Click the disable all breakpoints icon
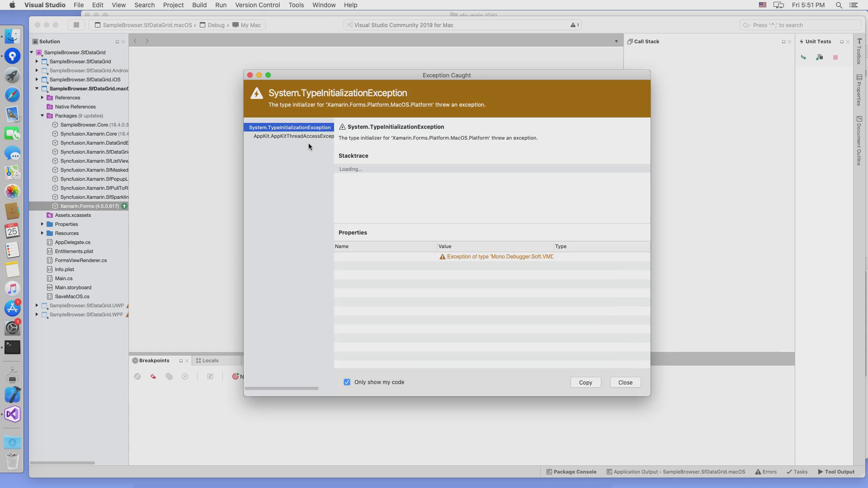Image resolution: width=868 pixels, height=488 pixels. tap(169, 376)
